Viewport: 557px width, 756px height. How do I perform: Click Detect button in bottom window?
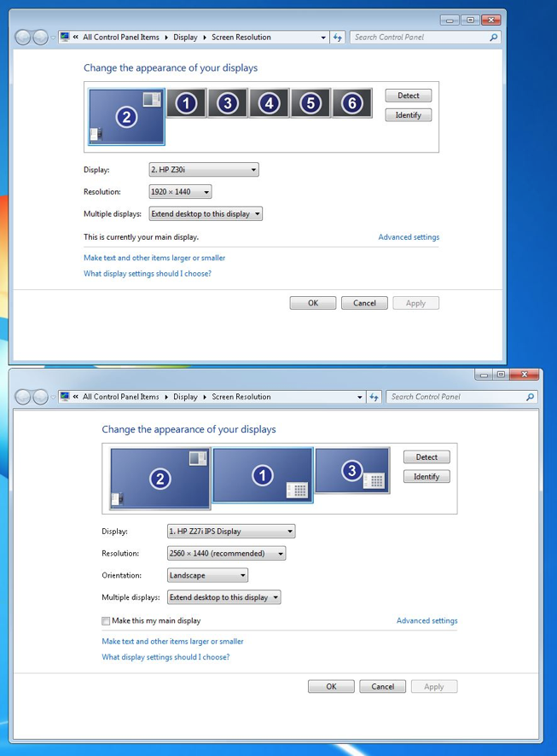point(426,457)
